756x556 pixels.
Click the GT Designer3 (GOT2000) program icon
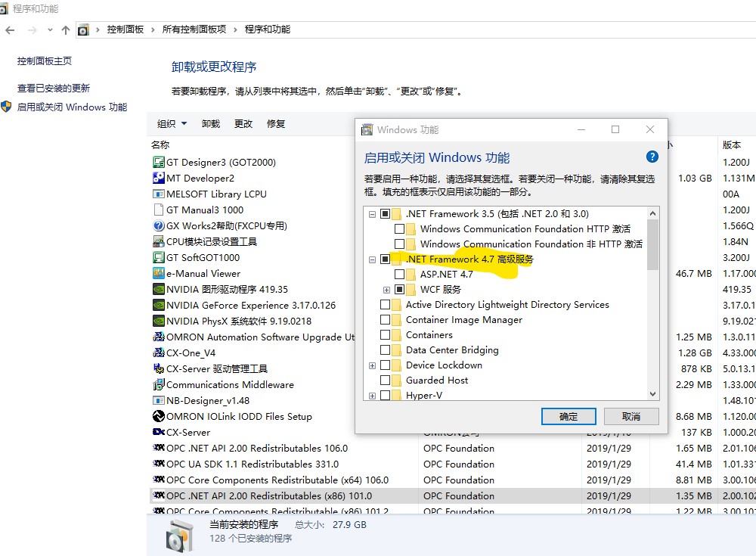pyautogui.click(x=159, y=162)
